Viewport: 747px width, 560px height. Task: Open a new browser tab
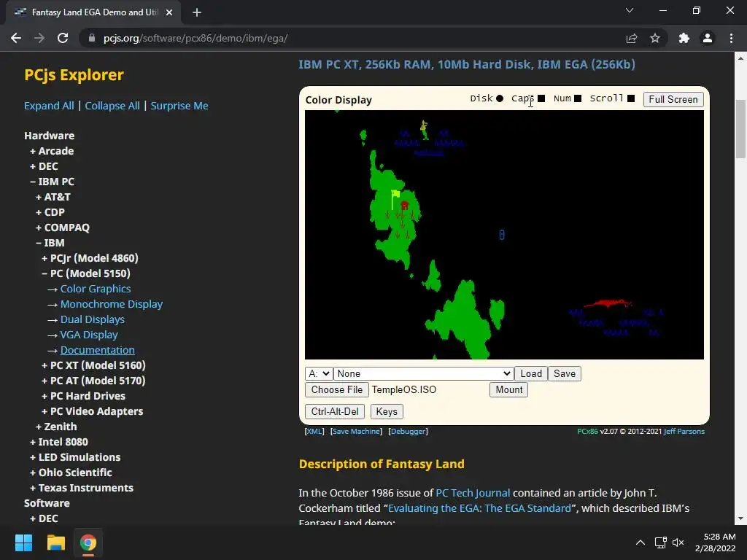coord(197,12)
